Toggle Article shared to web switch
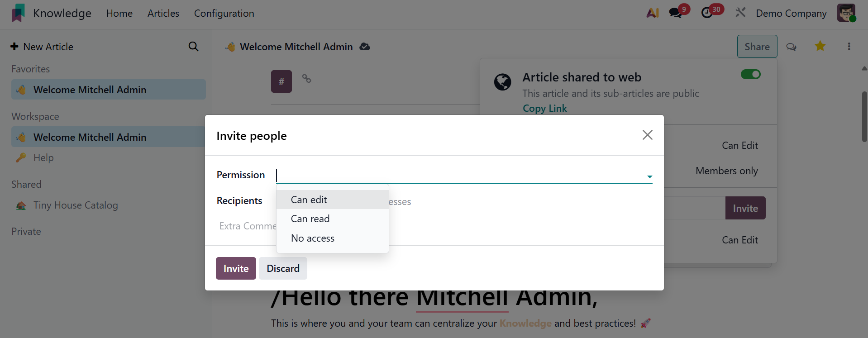This screenshot has width=868, height=338. 750,74
